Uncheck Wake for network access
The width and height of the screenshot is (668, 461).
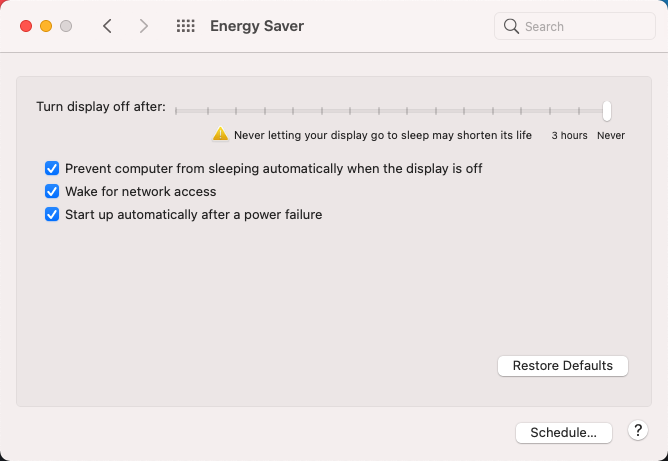pos(52,191)
